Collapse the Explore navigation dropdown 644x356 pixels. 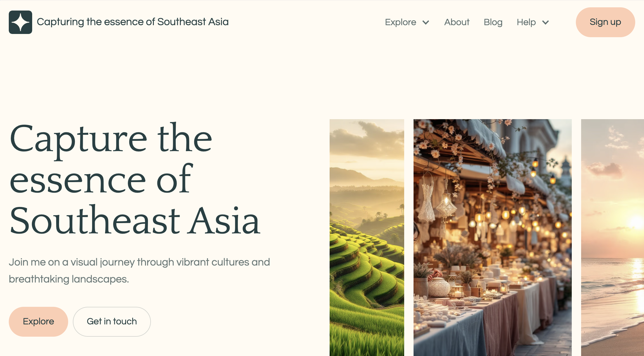[407, 22]
